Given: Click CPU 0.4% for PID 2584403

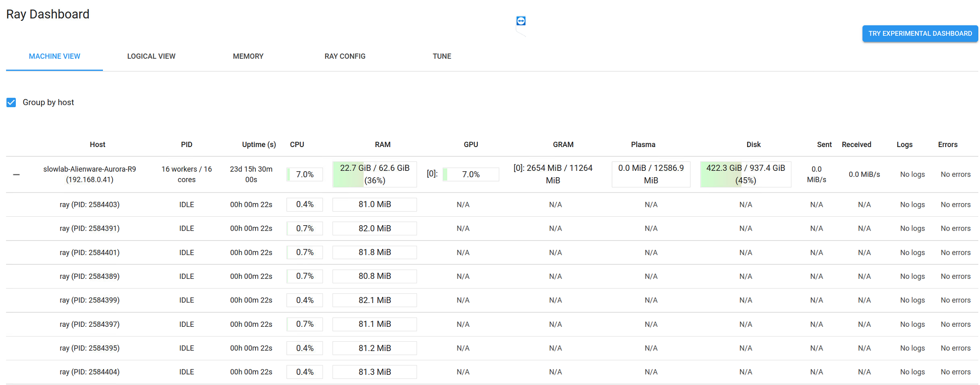Looking at the screenshot, I should point(304,204).
